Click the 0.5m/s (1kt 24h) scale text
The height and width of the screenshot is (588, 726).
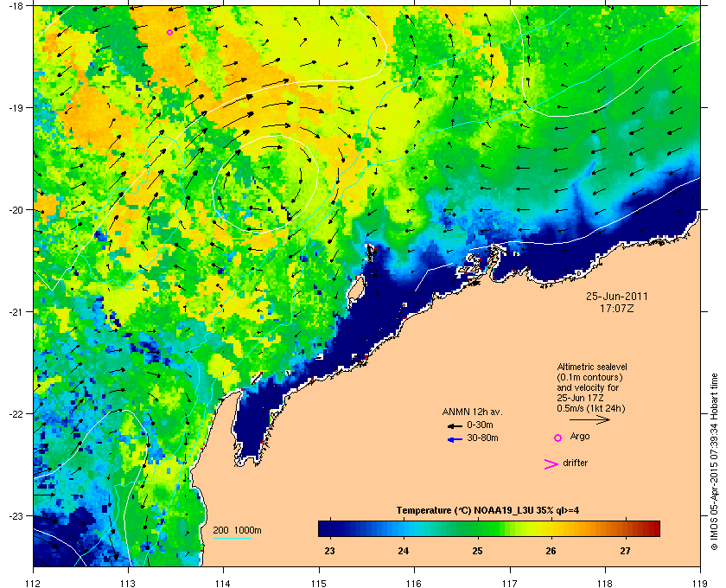click(x=591, y=409)
